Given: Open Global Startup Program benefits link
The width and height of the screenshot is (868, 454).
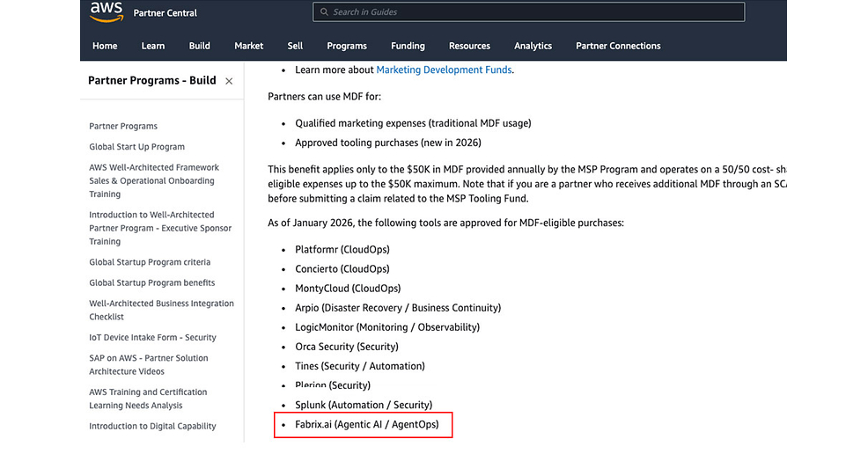Looking at the screenshot, I should [x=151, y=282].
